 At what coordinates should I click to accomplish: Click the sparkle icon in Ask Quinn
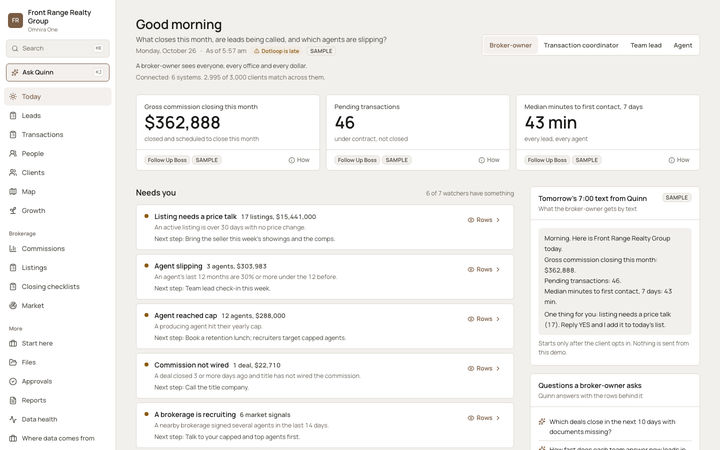[15, 72]
